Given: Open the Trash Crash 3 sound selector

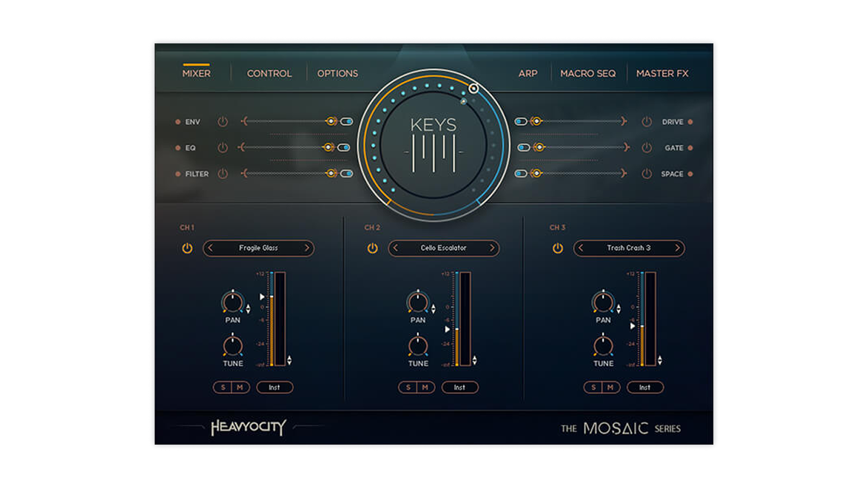Looking at the screenshot, I should coord(628,248).
